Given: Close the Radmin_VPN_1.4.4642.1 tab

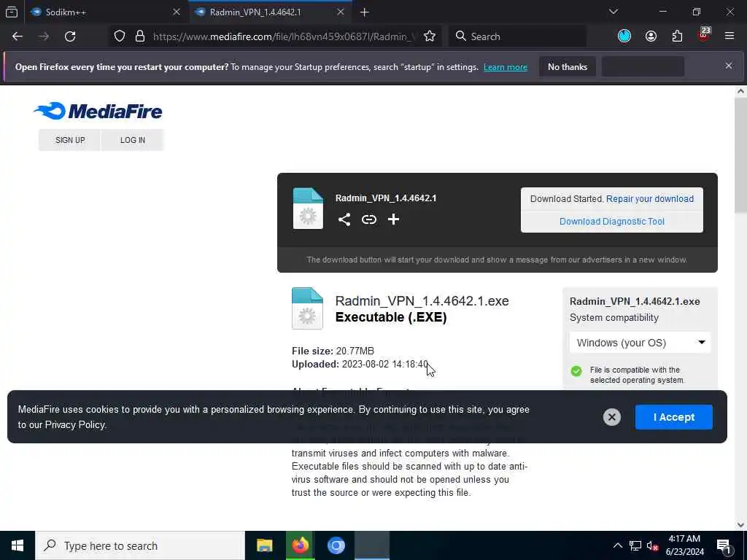Looking at the screenshot, I should (x=341, y=12).
